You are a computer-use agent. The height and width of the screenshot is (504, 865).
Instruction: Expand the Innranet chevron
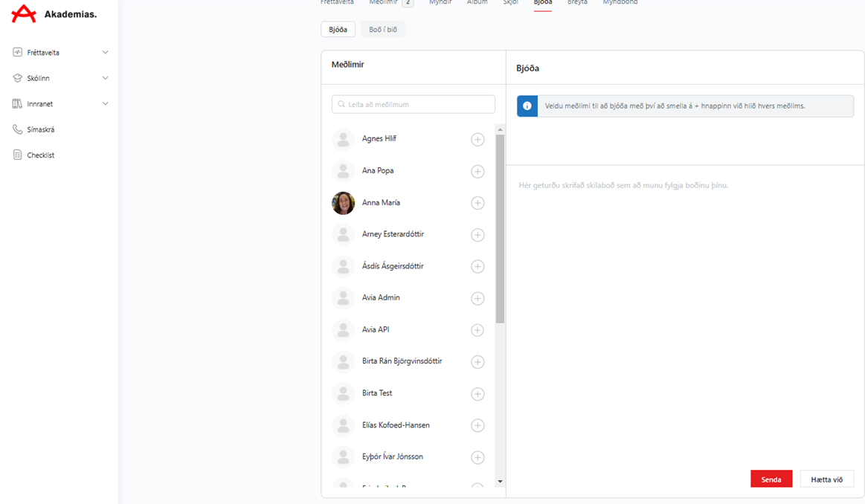pos(105,104)
